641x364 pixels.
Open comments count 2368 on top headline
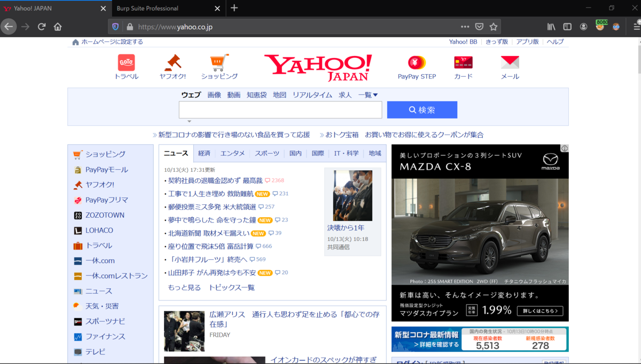tap(275, 180)
